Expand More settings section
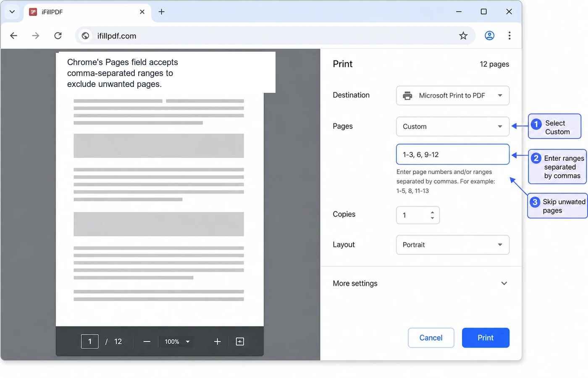This screenshot has width=588, height=378. [x=421, y=283]
